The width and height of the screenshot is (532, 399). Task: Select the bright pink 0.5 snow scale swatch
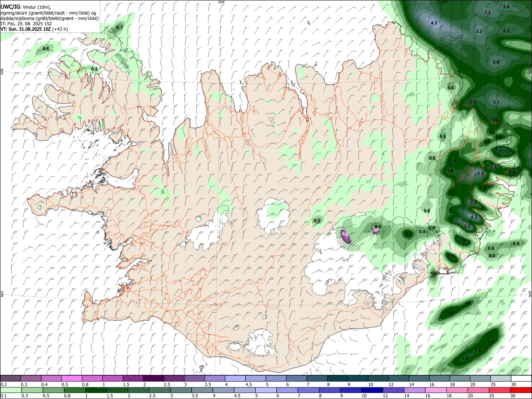point(71,378)
